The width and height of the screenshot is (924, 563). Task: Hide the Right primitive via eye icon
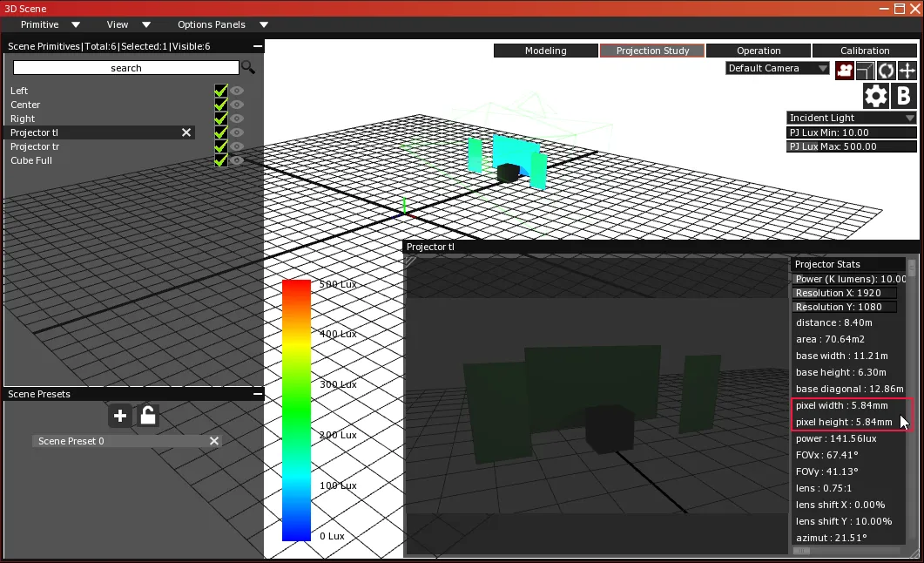coord(237,119)
